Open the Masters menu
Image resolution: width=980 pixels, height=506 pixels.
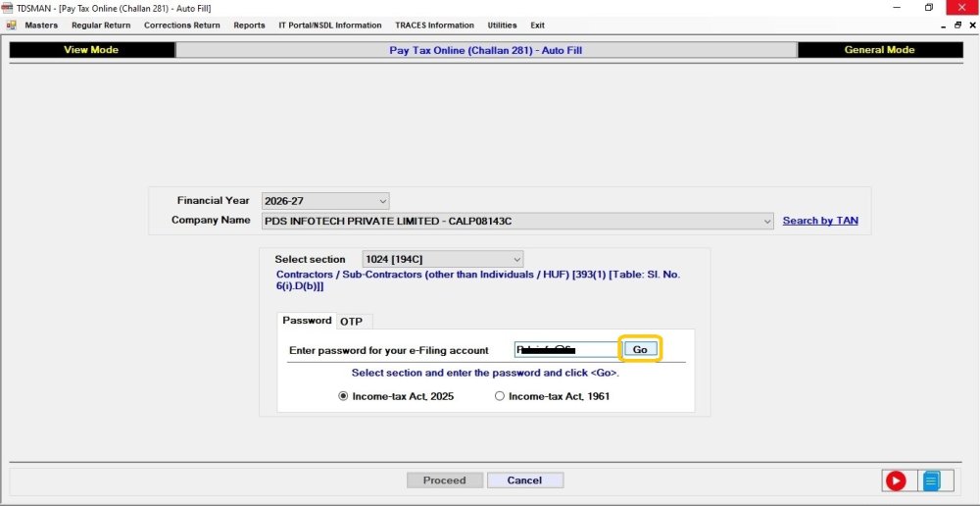[x=41, y=25]
